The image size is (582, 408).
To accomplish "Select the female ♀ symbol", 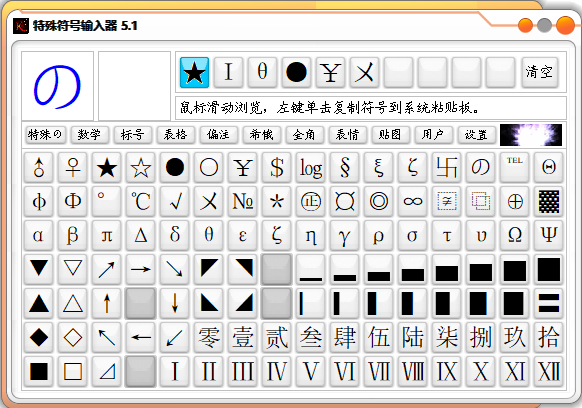I will pyautogui.click(x=73, y=168).
